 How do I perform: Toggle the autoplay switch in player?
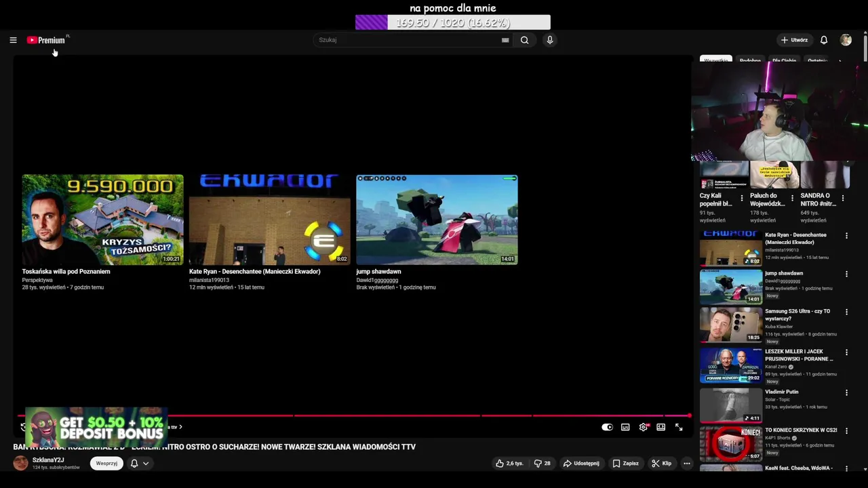607,427
